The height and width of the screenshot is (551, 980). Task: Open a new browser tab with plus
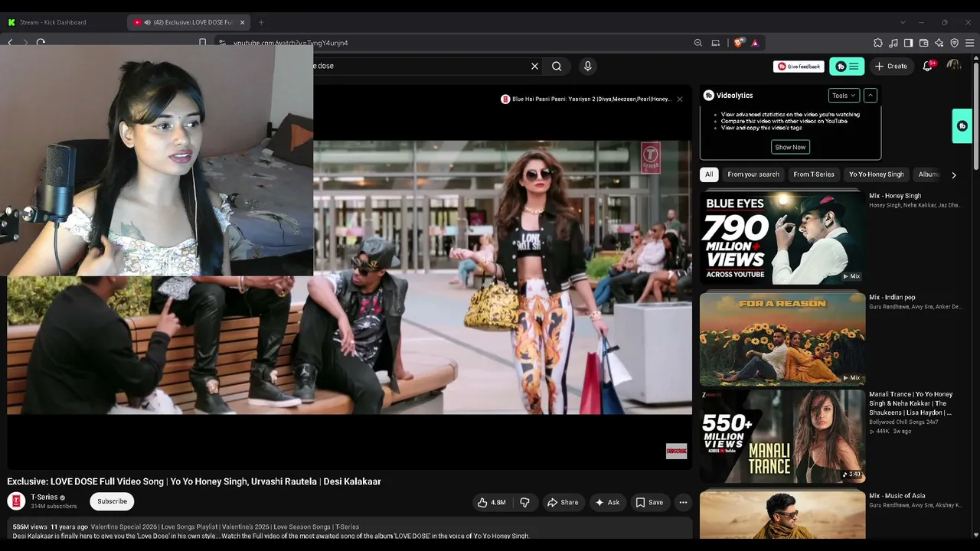tap(261, 22)
